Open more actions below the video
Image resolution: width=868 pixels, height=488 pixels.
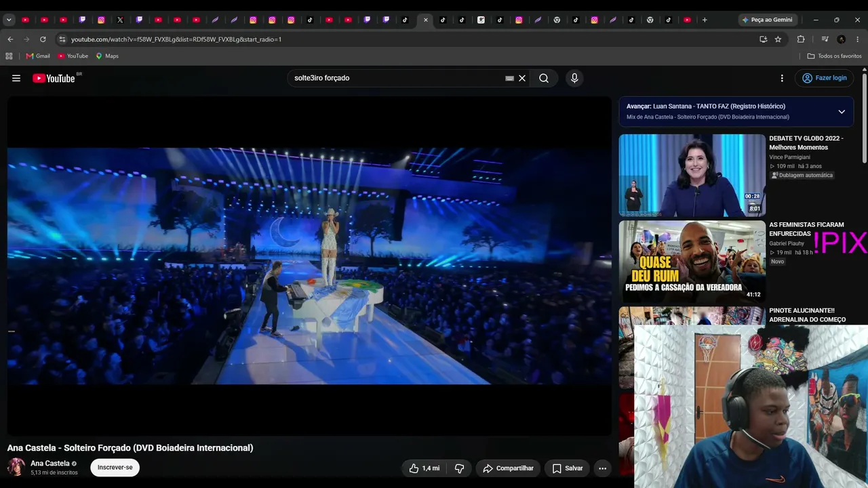click(602, 468)
